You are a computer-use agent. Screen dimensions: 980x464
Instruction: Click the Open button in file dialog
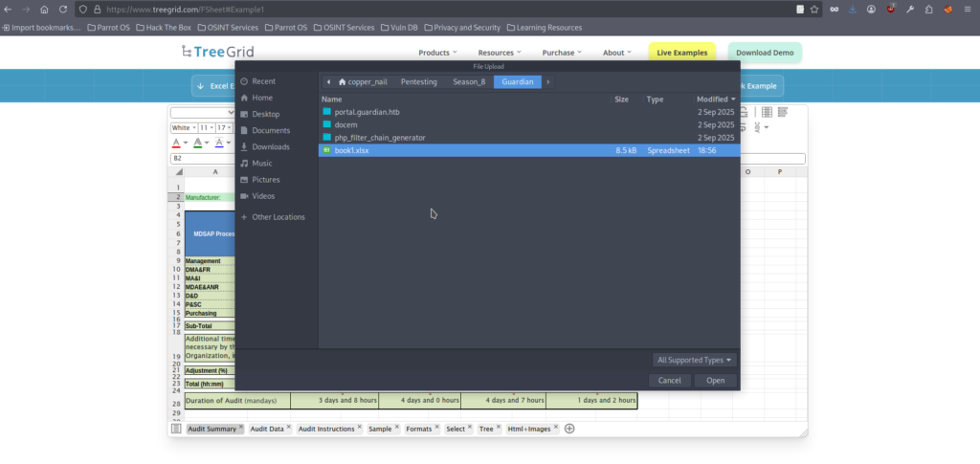coord(716,380)
